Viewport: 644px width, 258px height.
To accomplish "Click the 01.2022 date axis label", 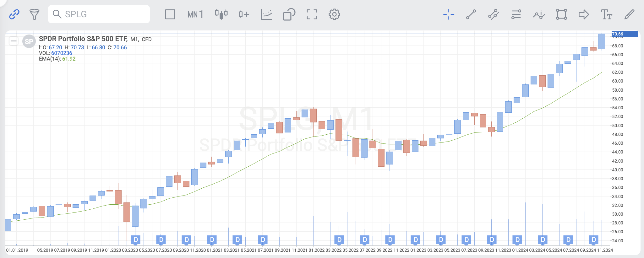I will 317,250.
